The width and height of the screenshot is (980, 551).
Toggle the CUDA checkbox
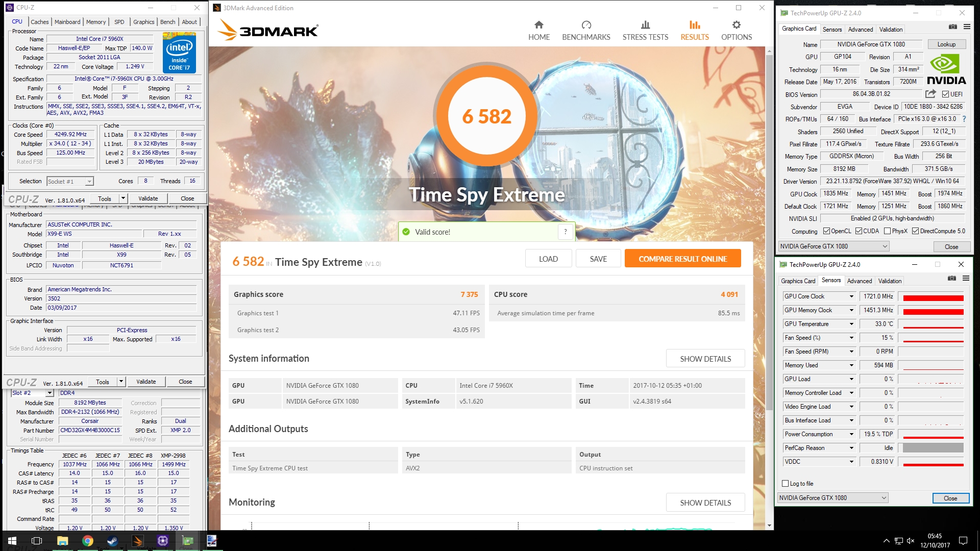click(859, 231)
